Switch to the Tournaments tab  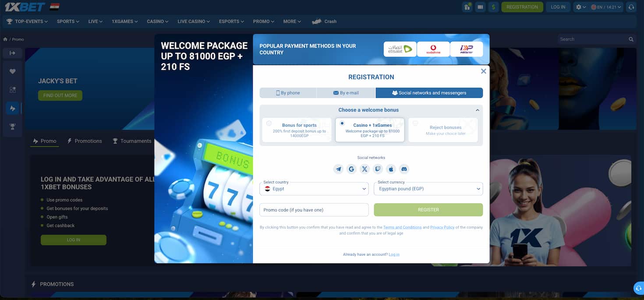(x=132, y=141)
